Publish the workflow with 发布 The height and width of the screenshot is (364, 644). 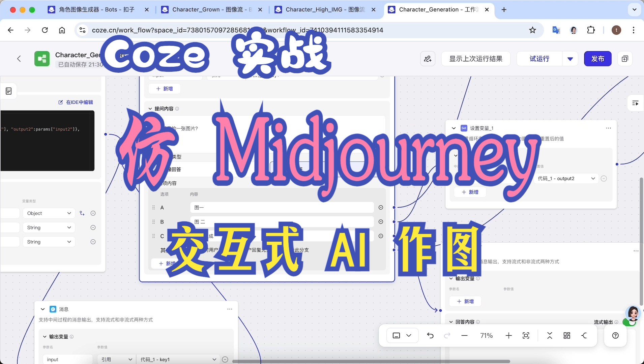coord(598,59)
